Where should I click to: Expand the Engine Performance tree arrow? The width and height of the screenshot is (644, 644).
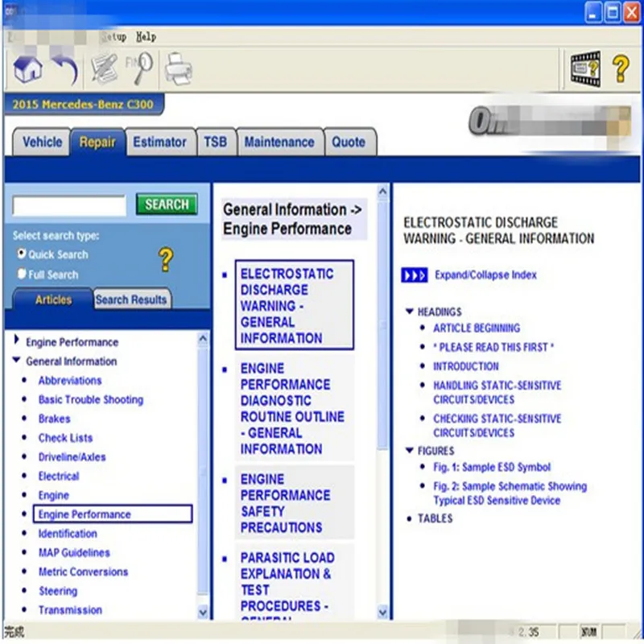point(16,339)
